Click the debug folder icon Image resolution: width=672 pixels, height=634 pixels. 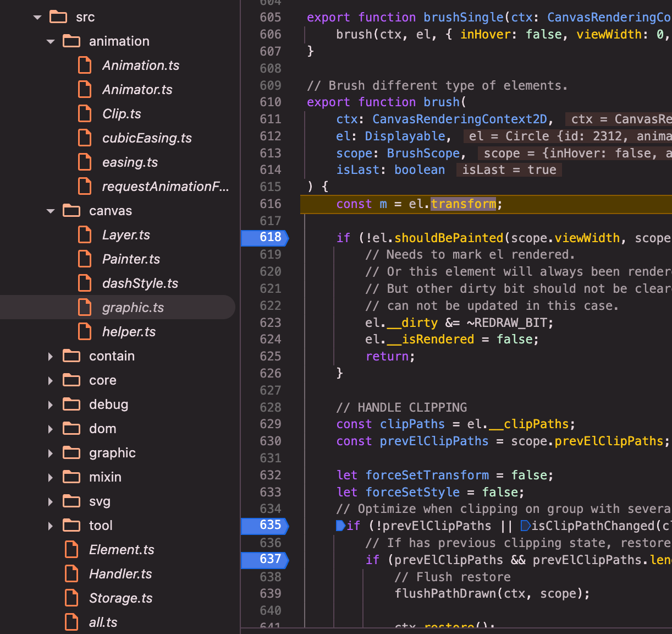pos(71,405)
